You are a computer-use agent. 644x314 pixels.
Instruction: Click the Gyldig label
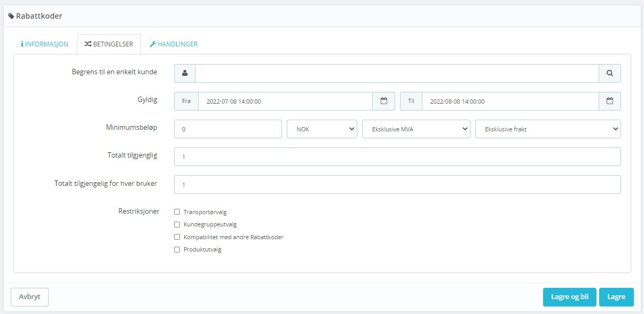[147, 99]
